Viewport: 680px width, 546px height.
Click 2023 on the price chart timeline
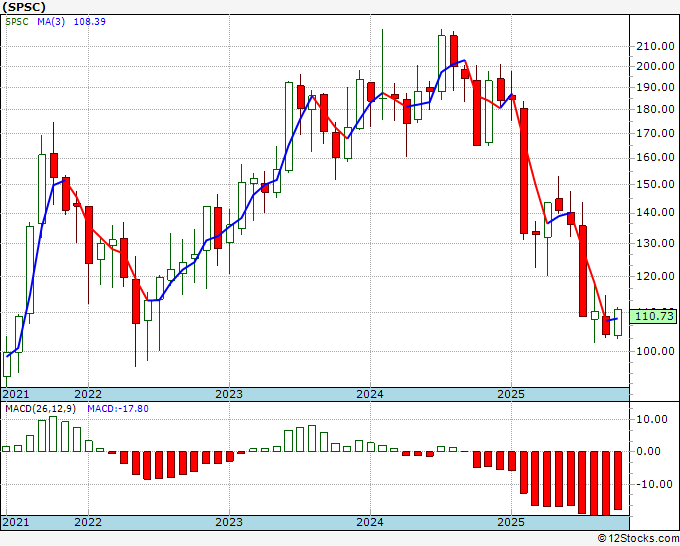(229, 394)
